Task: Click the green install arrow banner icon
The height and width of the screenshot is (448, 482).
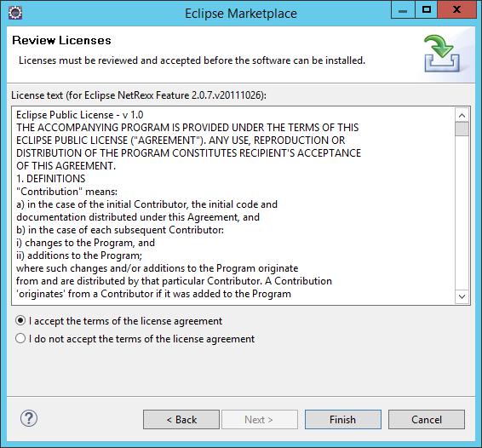Action: 442,54
